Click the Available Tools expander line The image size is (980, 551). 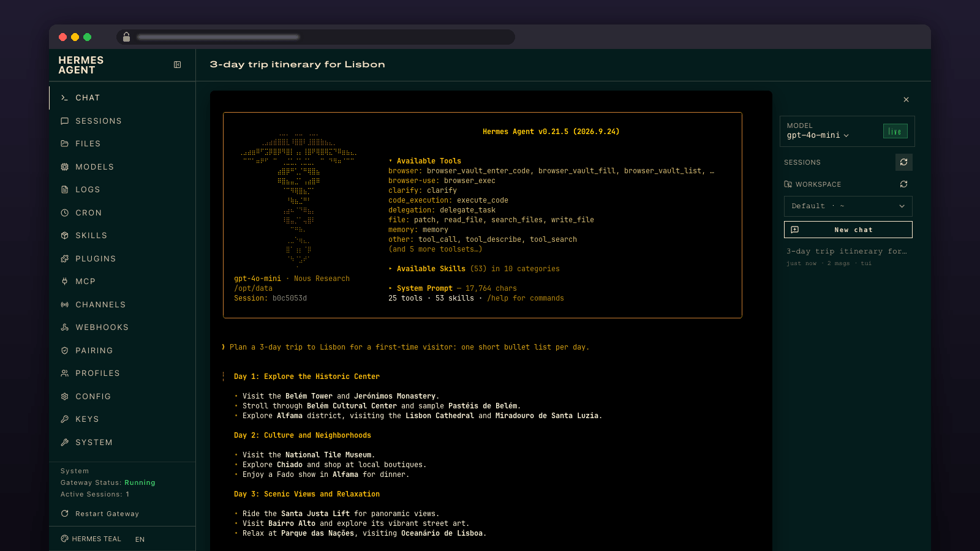[x=425, y=161]
